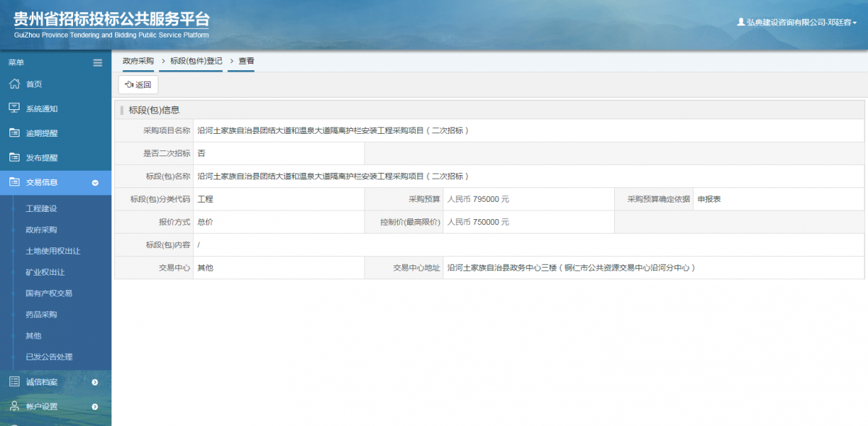Screen dimensions: 868x426
Task: Click the 交易中心 value 其他
Action: tap(205, 268)
